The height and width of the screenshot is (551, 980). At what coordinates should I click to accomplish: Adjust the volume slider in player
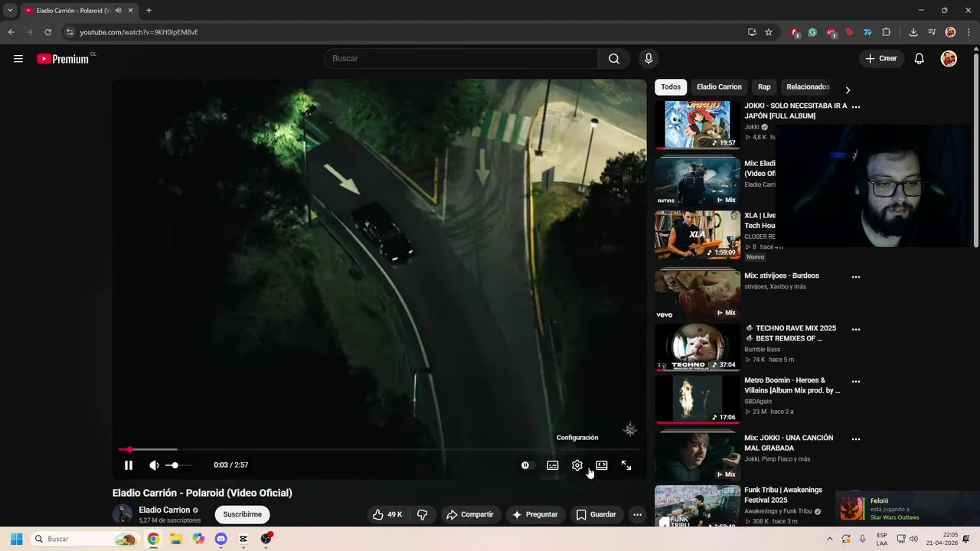[x=178, y=465]
